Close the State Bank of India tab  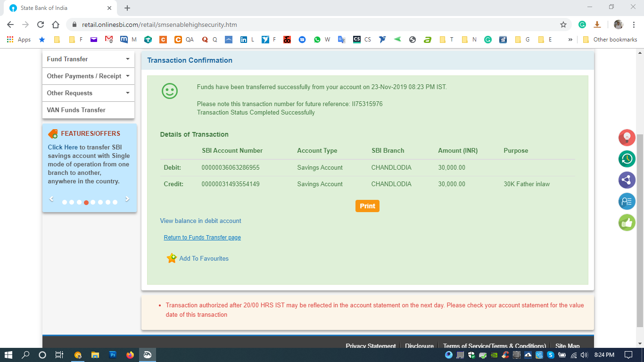click(109, 8)
